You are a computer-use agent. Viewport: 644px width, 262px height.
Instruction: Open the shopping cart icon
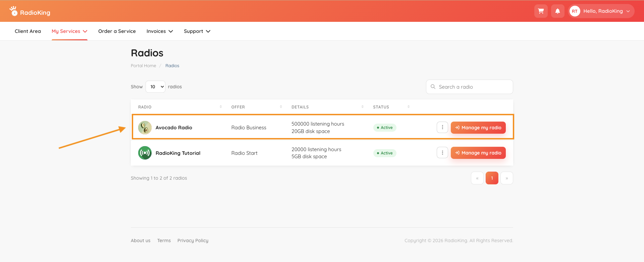click(x=541, y=11)
